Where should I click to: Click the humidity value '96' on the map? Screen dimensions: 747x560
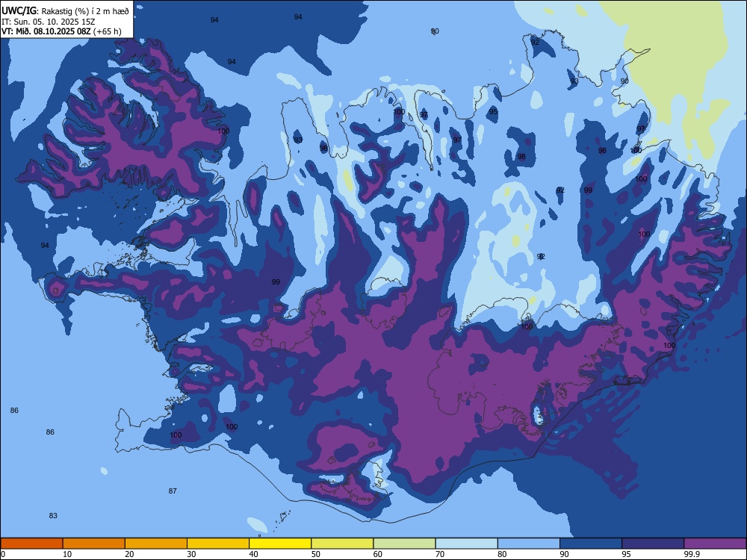pyautogui.click(x=602, y=151)
